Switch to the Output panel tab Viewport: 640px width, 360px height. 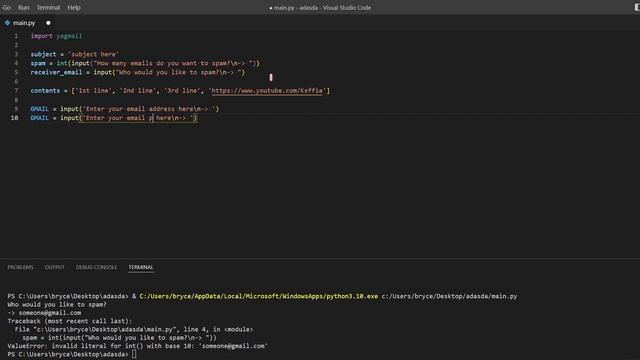(x=55, y=267)
